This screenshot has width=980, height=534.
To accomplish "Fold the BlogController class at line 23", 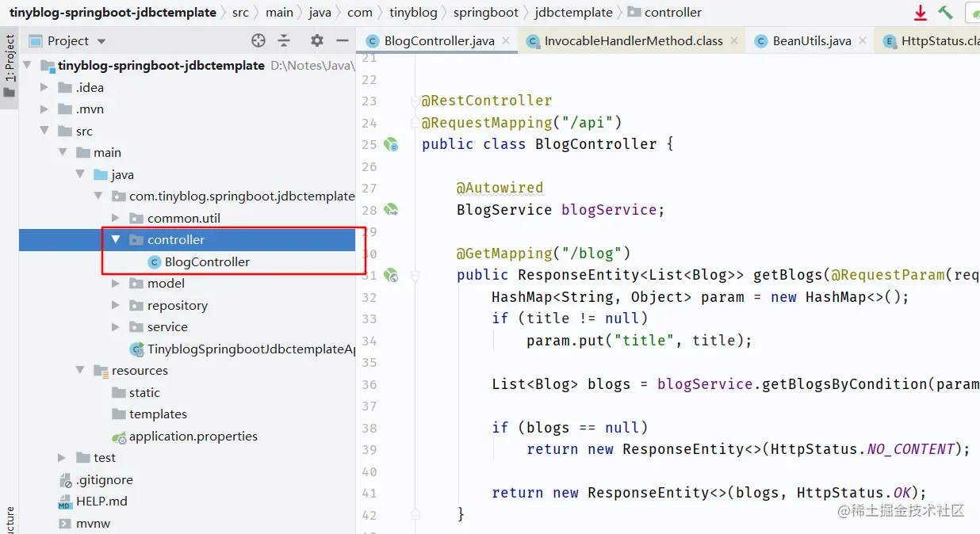I will point(414,101).
